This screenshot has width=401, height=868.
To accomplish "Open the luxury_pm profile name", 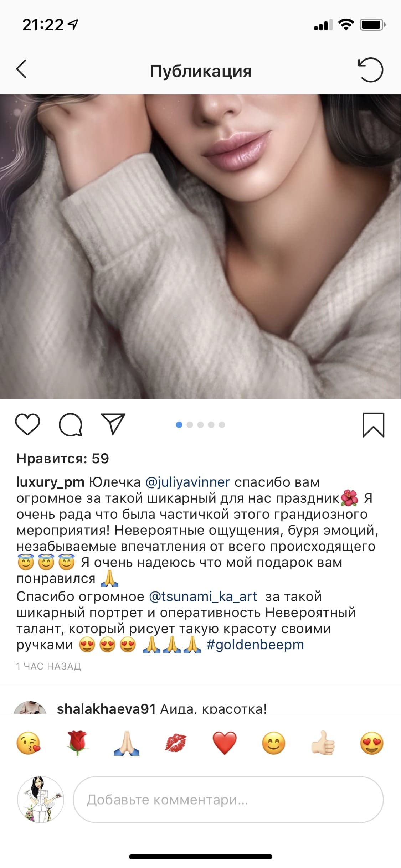I will tap(50, 482).
